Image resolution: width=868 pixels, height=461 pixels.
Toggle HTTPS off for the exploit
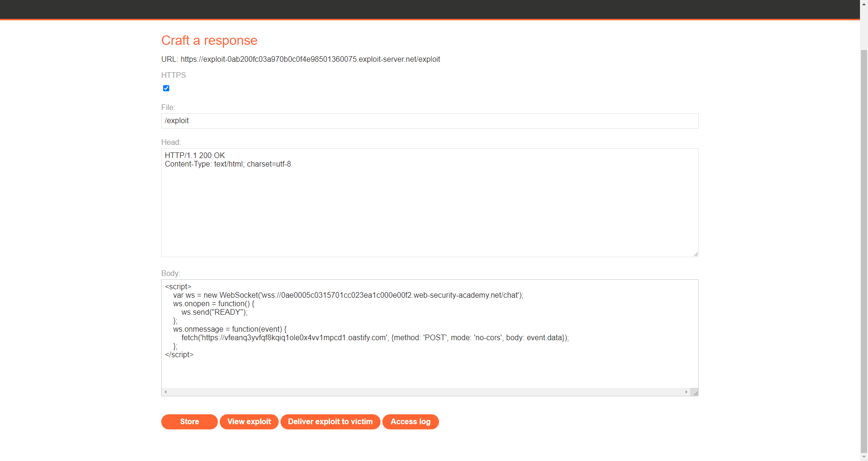pyautogui.click(x=166, y=88)
